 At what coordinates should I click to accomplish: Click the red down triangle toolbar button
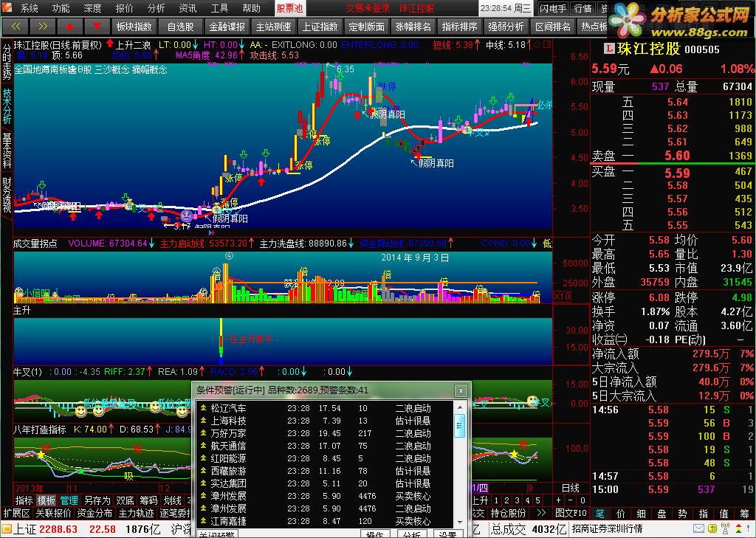pos(97,27)
